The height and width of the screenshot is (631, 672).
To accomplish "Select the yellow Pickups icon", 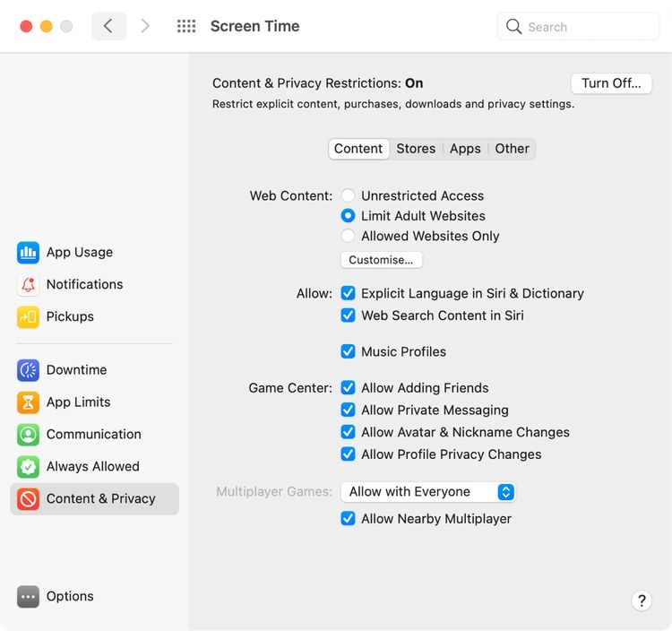I will tap(28, 316).
